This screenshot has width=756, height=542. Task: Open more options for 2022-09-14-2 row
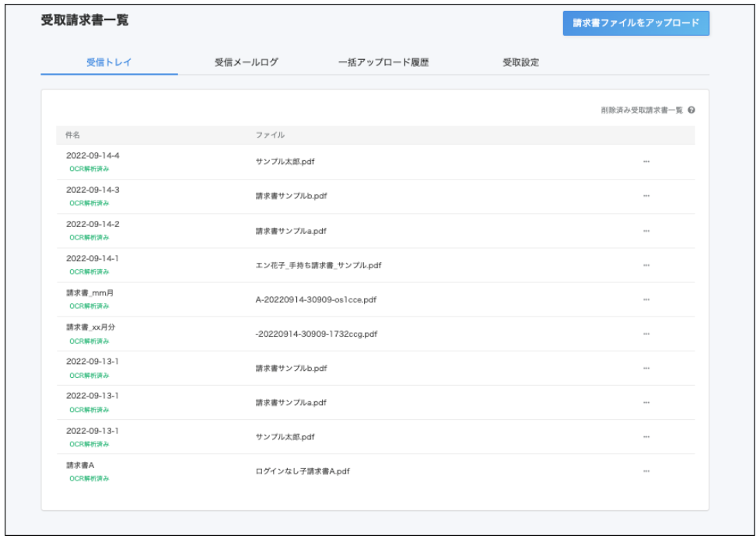pyautogui.click(x=646, y=231)
